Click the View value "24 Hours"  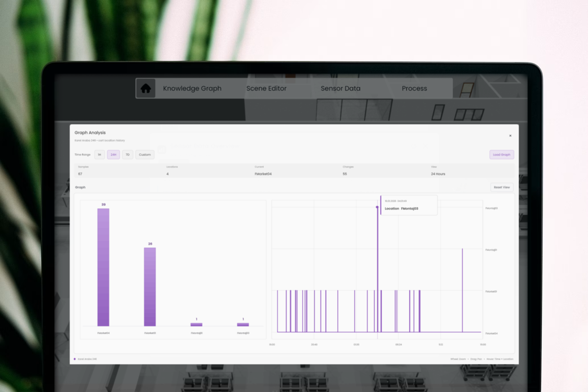[438, 174]
